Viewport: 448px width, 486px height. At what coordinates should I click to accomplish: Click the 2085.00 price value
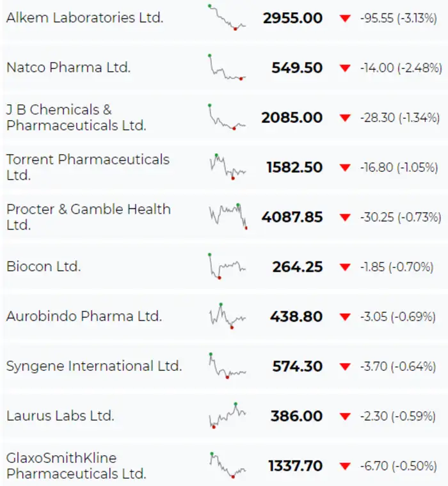tap(292, 118)
